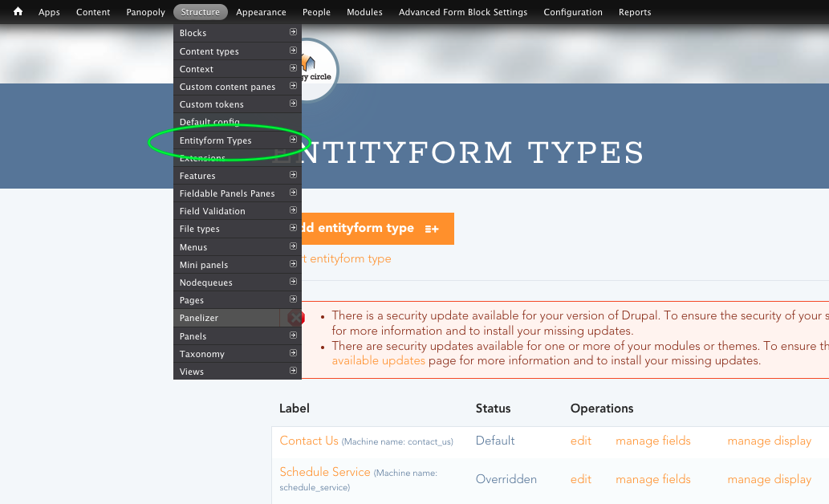This screenshot has width=829, height=504.
Task: Open the Configuration admin menu
Action: pyautogui.click(x=573, y=11)
